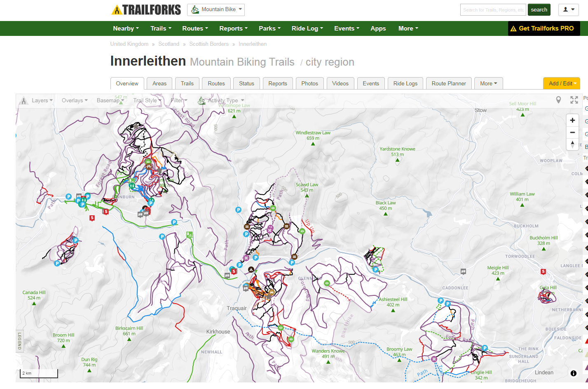The width and height of the screenshot is (588, 389).
Task: Click the purple marker near Broomy Law
Action: click(x=434, y=359)
